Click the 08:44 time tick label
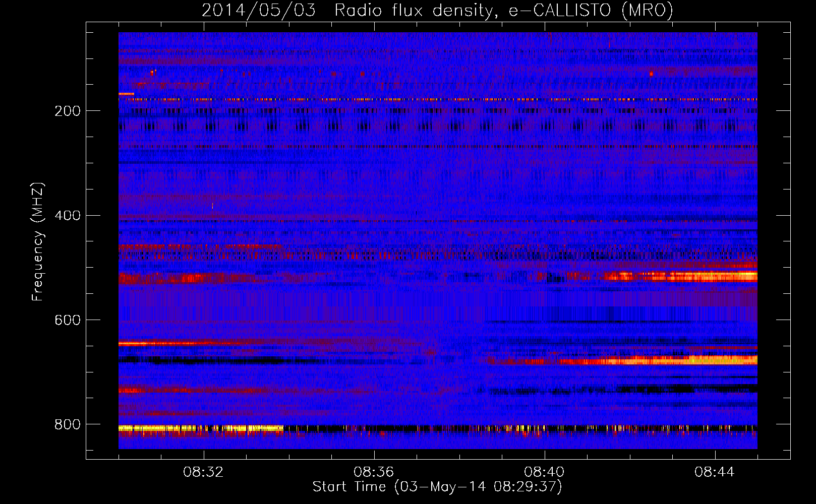 tap(715, 472)
